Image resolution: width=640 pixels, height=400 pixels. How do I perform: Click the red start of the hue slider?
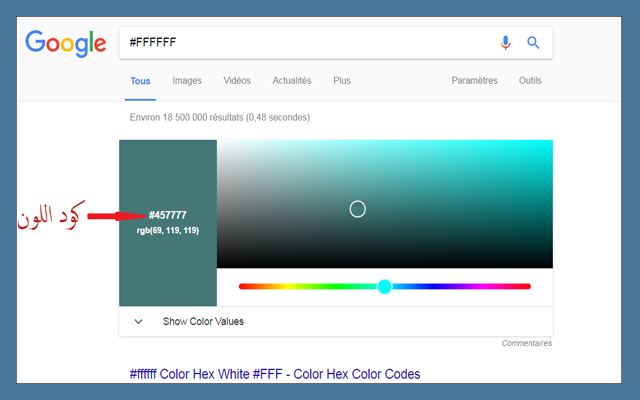coord(243,287)
